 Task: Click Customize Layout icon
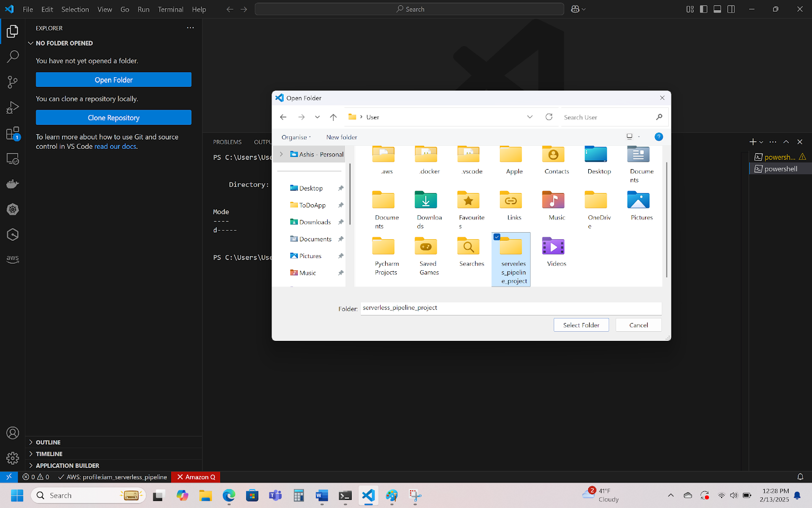690,9
